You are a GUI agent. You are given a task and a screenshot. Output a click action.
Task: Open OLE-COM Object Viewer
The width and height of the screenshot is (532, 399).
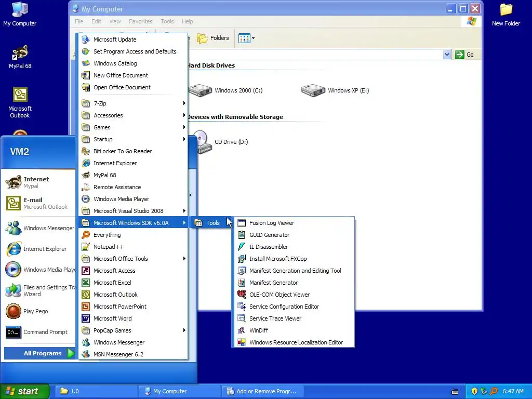click(x=293, y=295)
